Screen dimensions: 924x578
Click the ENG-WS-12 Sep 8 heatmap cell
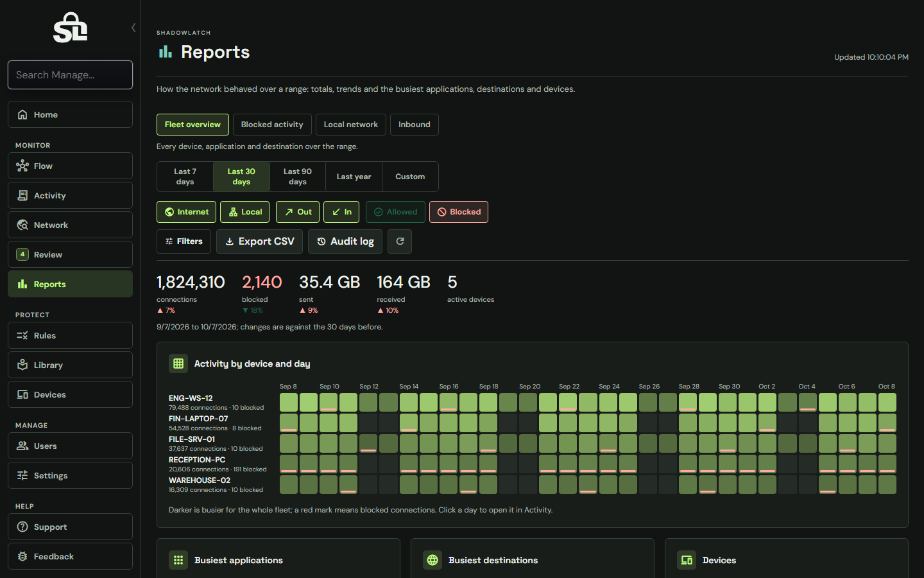(x=289, y=403)
